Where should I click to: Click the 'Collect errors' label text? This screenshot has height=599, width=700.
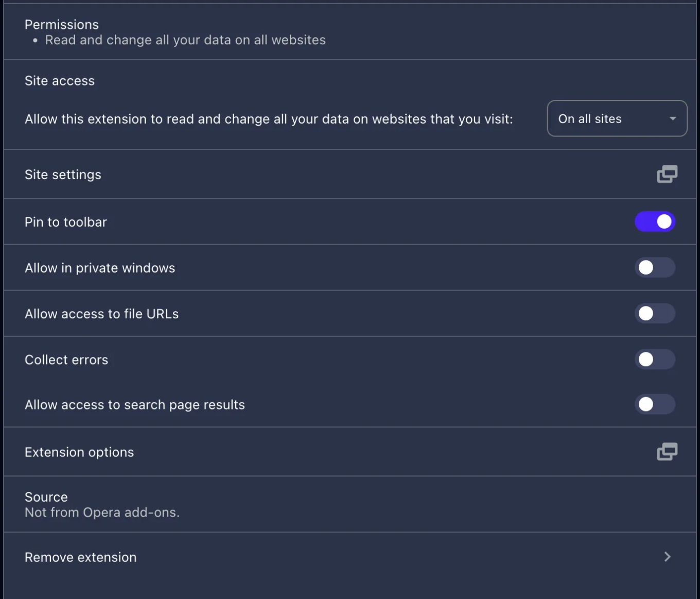(x=66, y=360)
